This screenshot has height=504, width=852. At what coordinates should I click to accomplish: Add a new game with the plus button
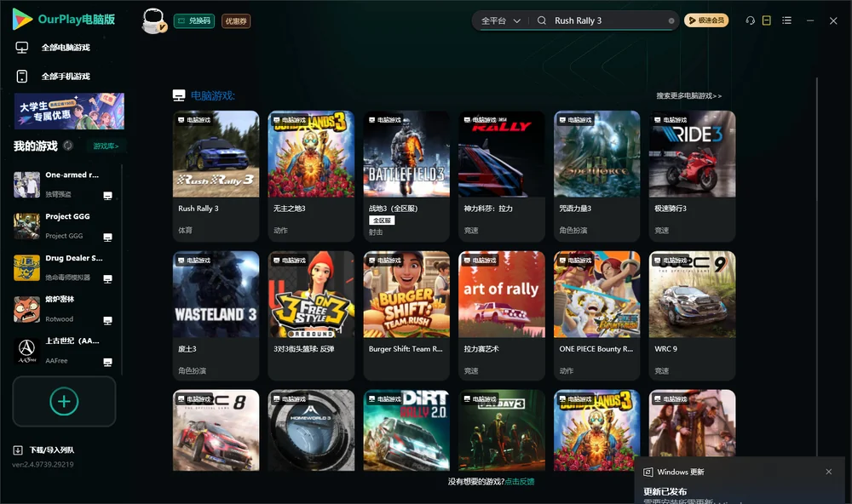click(x=64, y=401)
